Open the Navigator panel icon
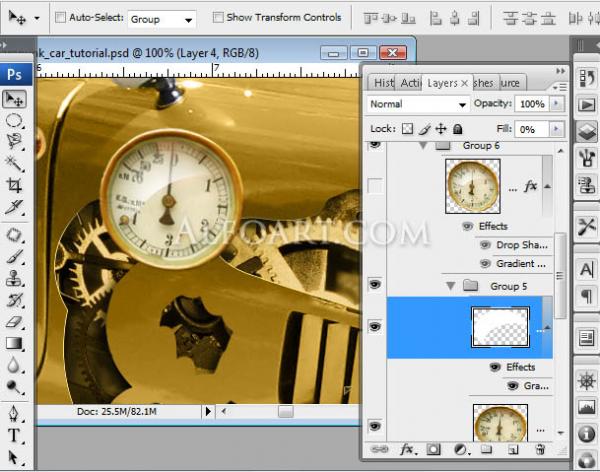600x472 pixels. click(x=587, y=381)
